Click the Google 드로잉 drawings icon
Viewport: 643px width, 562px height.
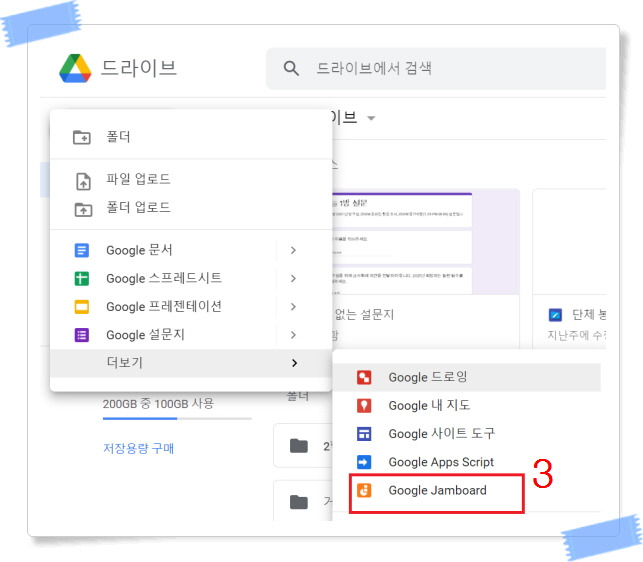[364, 377]
